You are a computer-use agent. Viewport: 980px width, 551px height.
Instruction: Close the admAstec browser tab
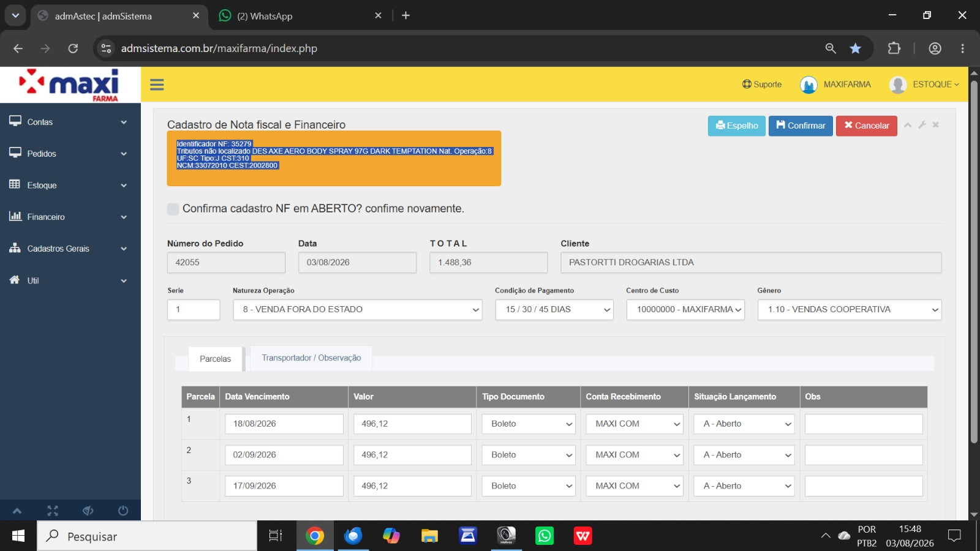point(196,16)
